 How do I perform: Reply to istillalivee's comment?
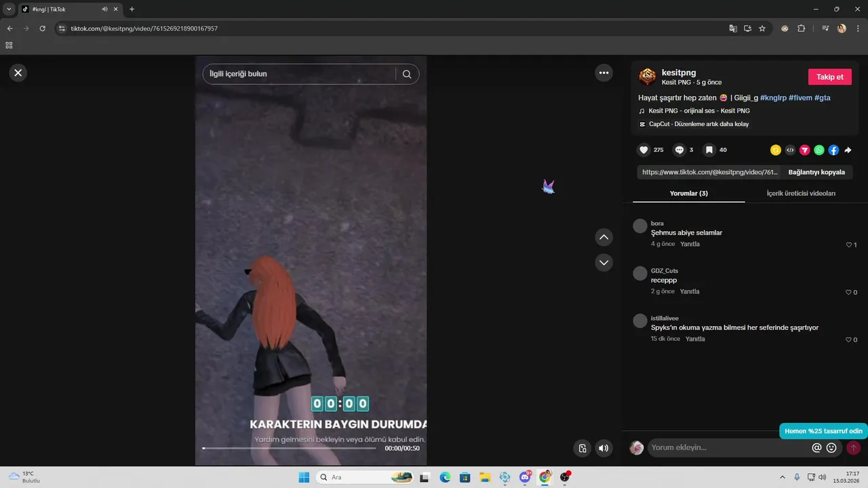point(695,339)
